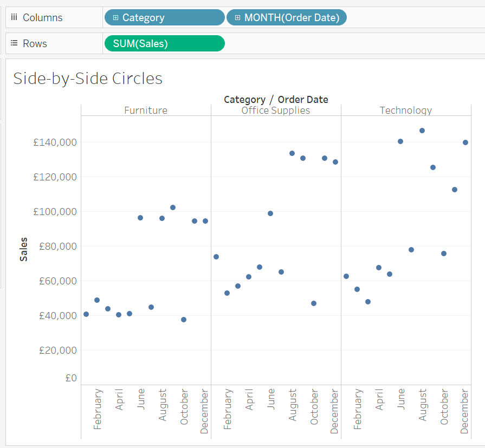
Task: Click the £0 axis tick label
Action: (x=71, y=378)
